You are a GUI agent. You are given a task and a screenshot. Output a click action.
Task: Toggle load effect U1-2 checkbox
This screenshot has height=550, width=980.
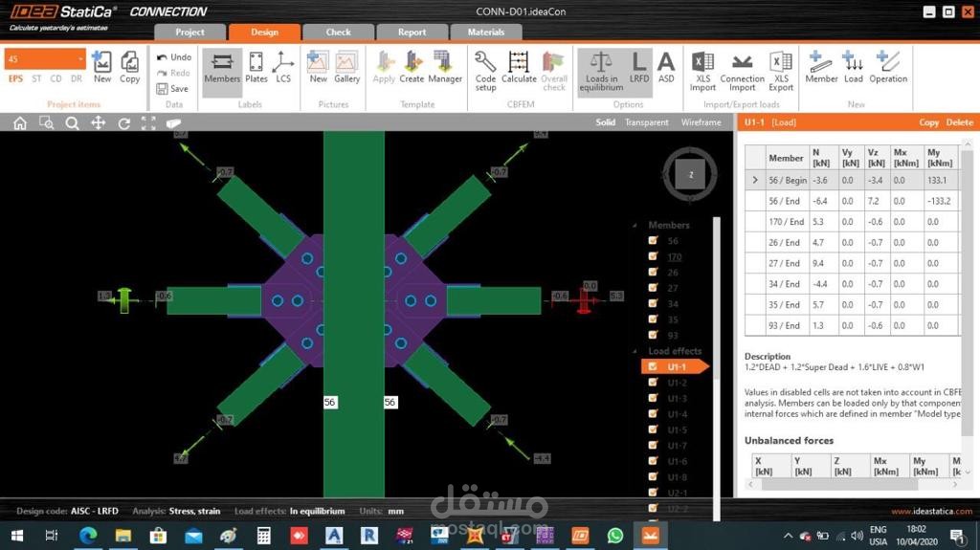coord(653,382)
